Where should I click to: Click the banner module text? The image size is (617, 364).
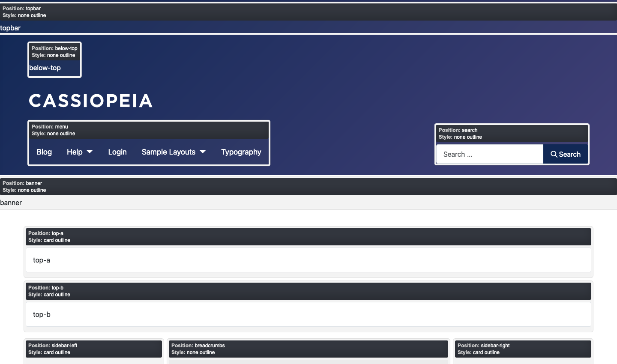tap(11, 203)
